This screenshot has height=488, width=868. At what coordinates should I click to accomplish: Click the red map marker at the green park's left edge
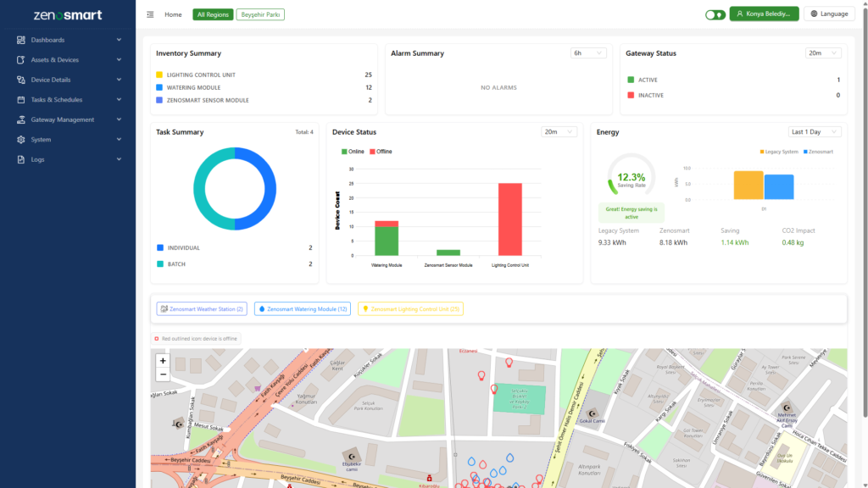coord(494,389)
